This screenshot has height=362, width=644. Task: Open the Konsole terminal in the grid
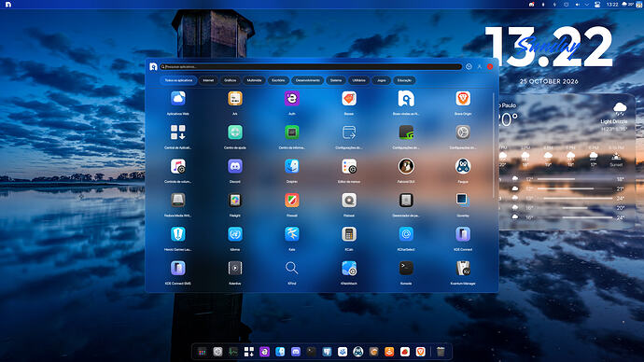pyautogui.click(x=406, y=269)
